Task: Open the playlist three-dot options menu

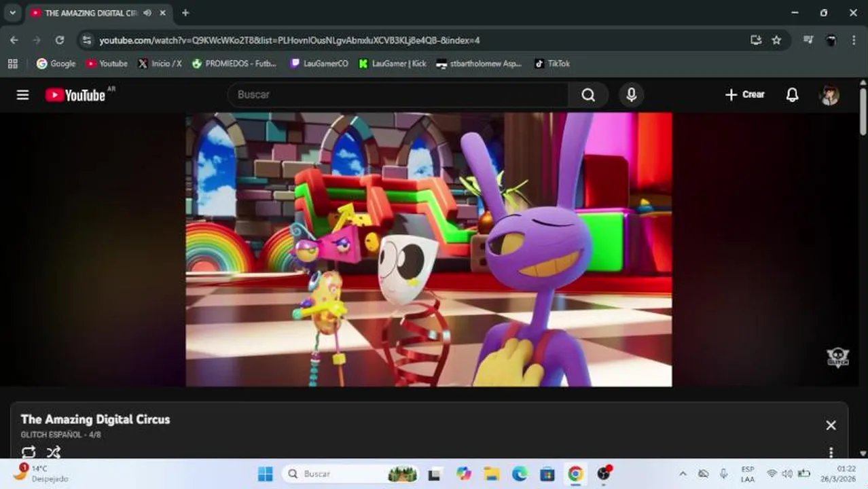Action: 831,452
